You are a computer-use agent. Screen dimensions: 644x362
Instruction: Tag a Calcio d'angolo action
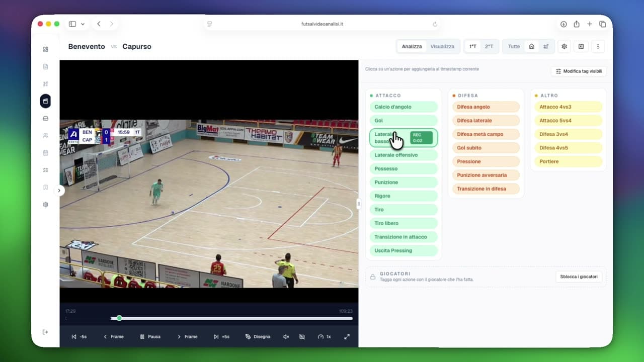point(404,107)
